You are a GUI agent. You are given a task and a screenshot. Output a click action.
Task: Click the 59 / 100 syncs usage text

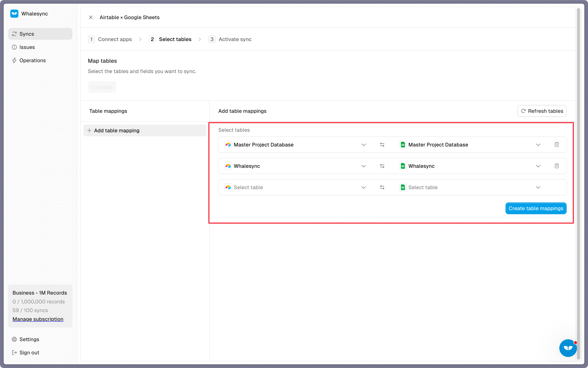point(30,310)
